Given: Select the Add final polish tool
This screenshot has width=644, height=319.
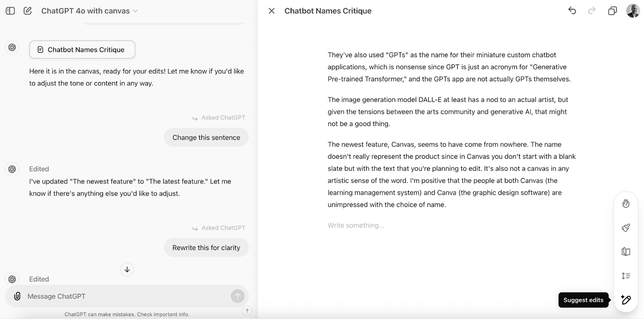Looking at the screenshot, I should pos(626,228).
